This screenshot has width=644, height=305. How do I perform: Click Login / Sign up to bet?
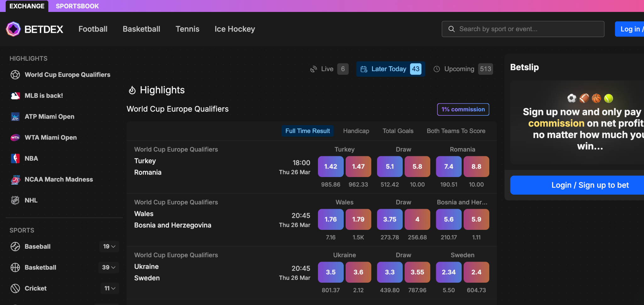click(577, 185)
